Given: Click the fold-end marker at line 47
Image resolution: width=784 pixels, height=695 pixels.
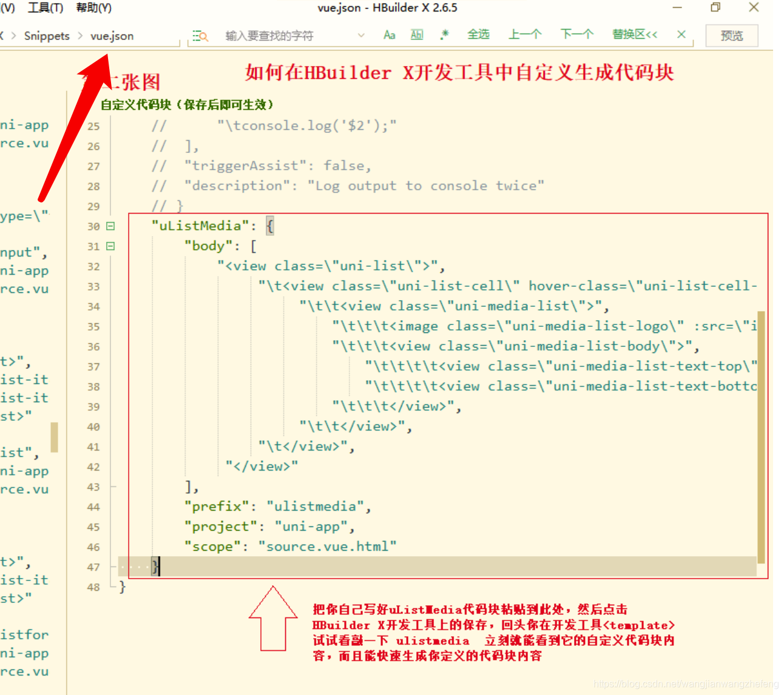Looking at the screenshot, I should point(113,567).
